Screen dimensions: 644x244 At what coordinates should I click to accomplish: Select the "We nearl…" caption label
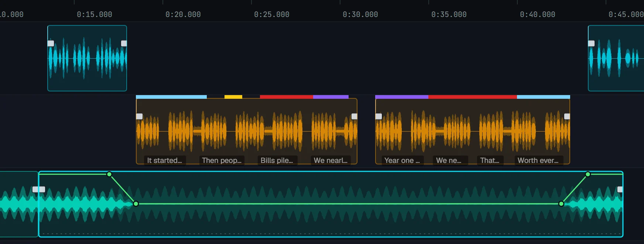pyautogui.click(x=330, y=160)
